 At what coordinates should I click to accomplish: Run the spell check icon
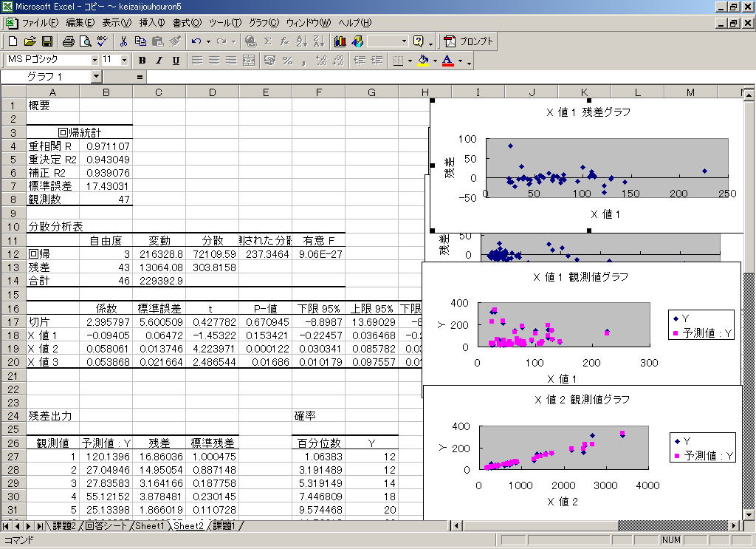pyautogui.click(x=102, y=41)
